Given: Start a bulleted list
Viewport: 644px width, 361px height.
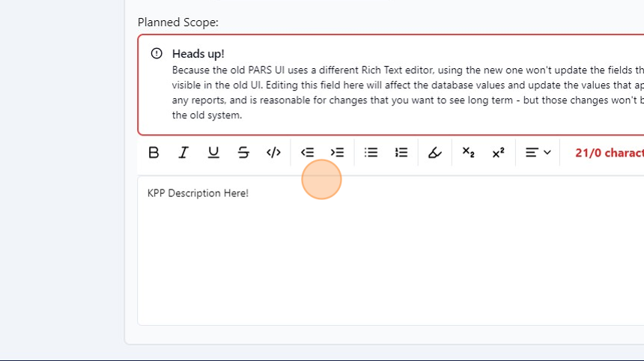Looking at the screenshot, I should point(371,153).
